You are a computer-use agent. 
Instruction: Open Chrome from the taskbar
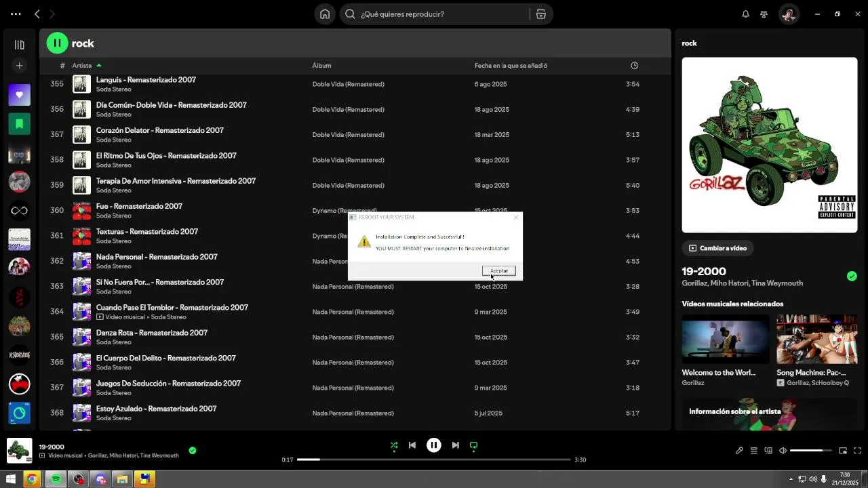[x=32, y=480]
